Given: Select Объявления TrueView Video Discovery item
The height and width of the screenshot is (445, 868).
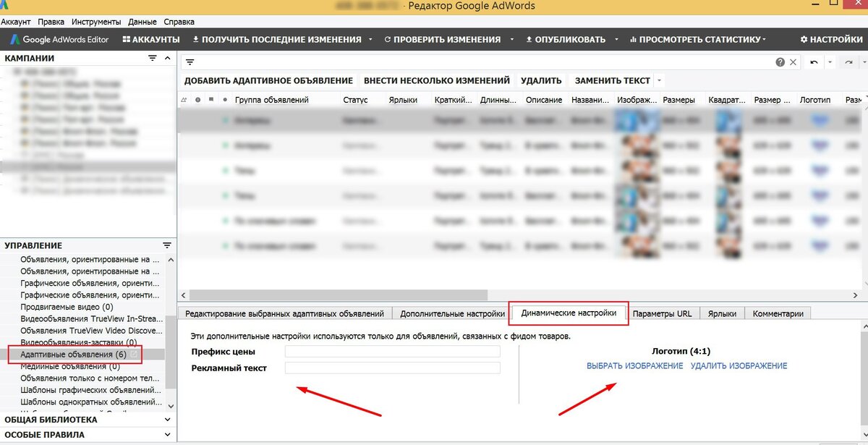Looking at the screenshot, I should click(90, 330).
